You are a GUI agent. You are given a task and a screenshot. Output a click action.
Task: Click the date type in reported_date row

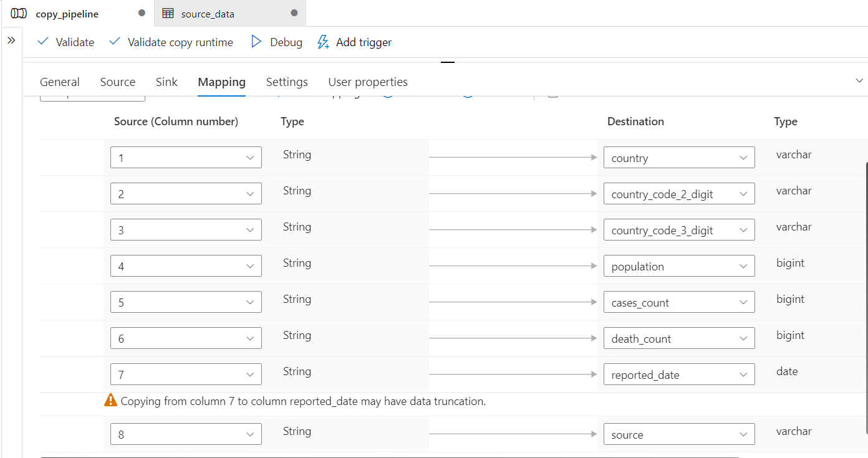tap(787, 371)
